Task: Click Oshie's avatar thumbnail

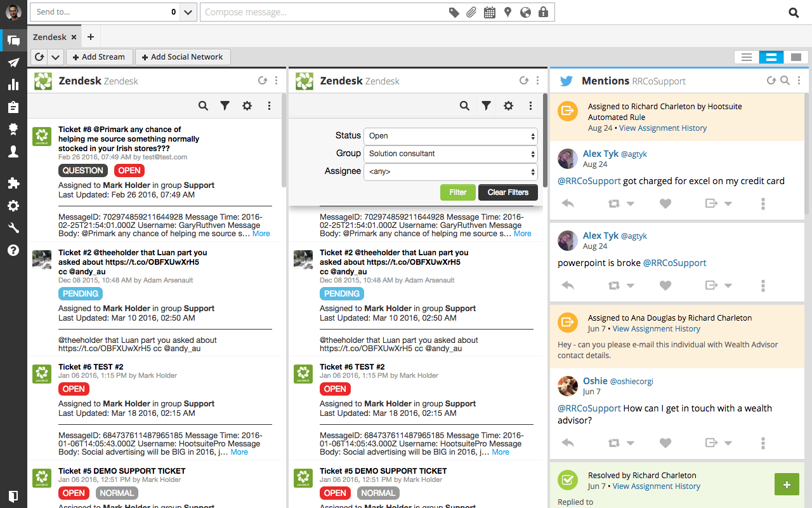Action: tap(567, 385)
